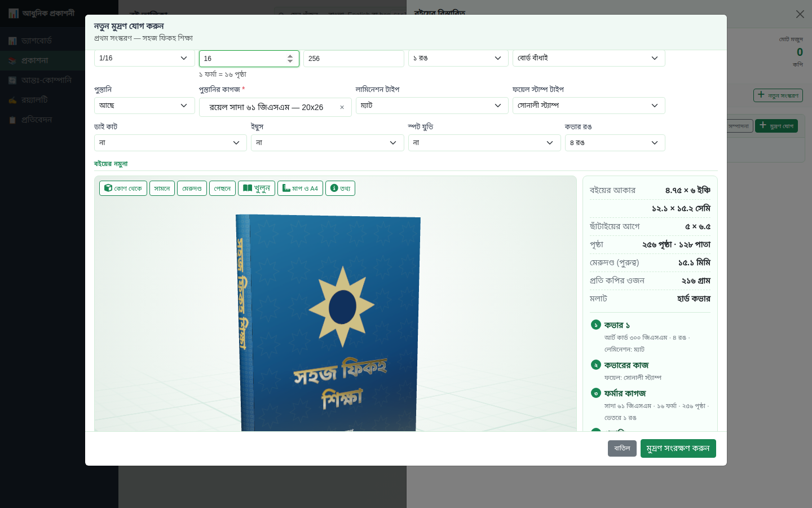Clear the রয়েল সাদা ৬১ জিএসএম paper selection
The height and width of the screenshot is (508, 812).
click(x=342, y=107)
